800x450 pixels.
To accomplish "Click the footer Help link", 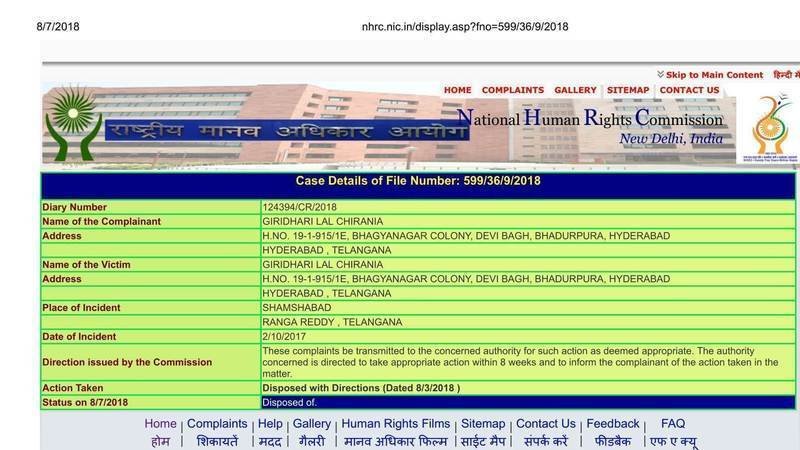I will click(270, 424).
